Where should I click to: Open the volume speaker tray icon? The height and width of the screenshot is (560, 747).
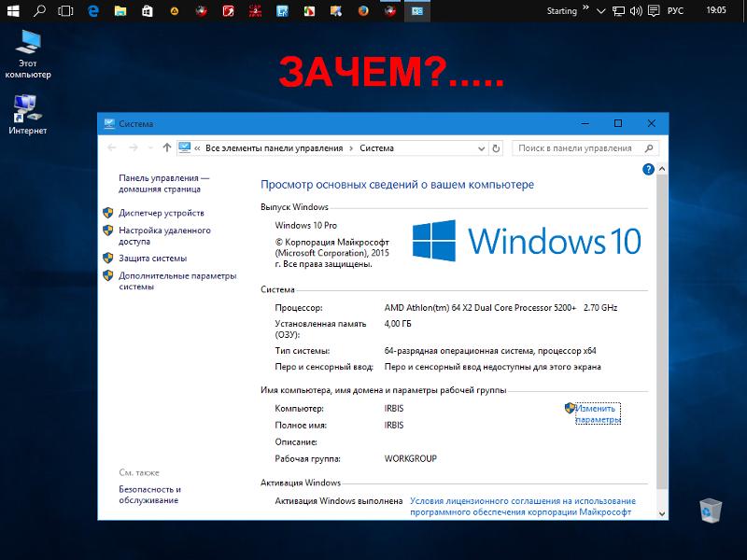636,11
